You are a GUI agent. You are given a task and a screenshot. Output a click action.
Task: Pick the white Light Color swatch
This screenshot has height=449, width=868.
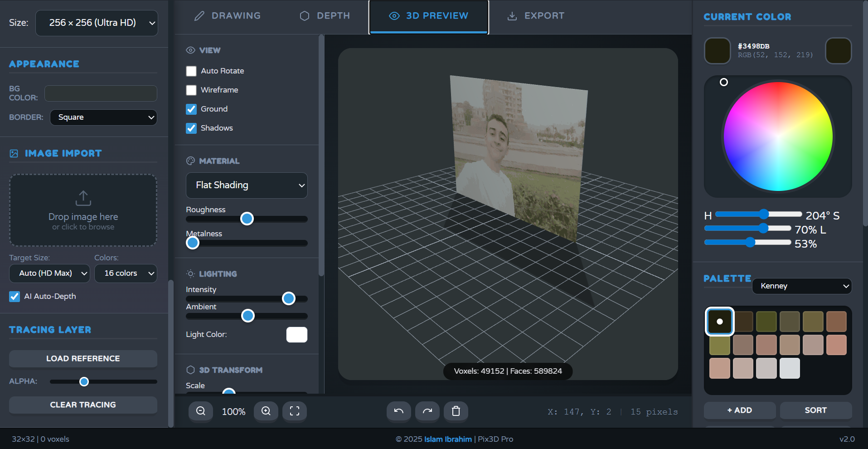tap(297, 335)
